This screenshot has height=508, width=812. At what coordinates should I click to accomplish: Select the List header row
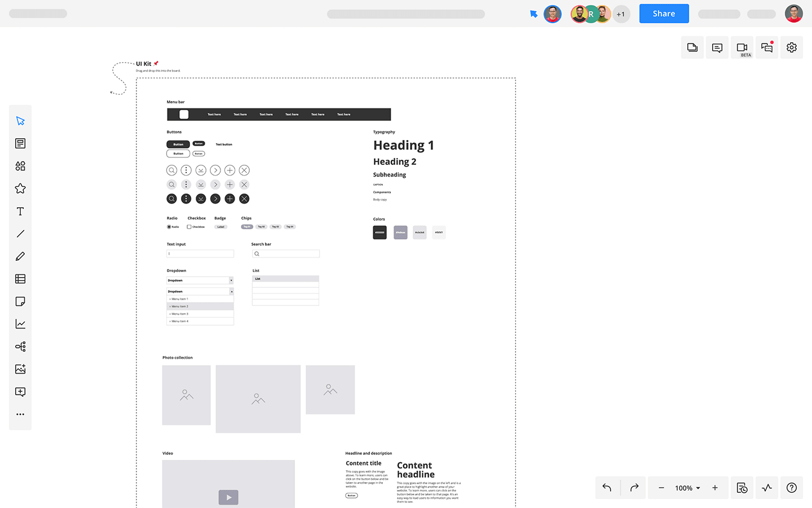pyautogui.click(x=285, y=279)
